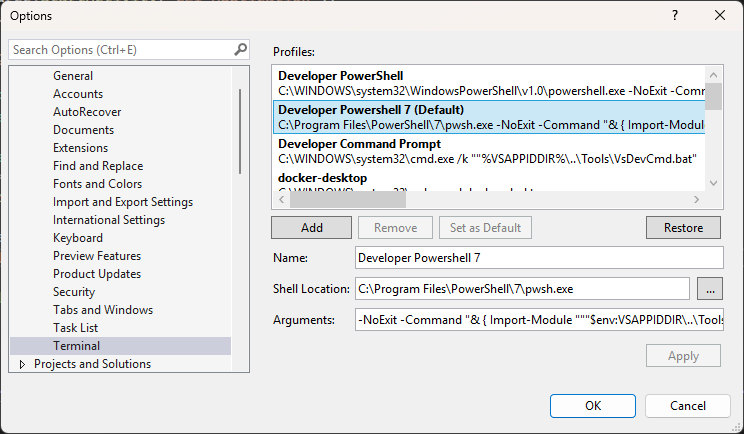
Task: Open the Documents options page
Action: [84, 130]
